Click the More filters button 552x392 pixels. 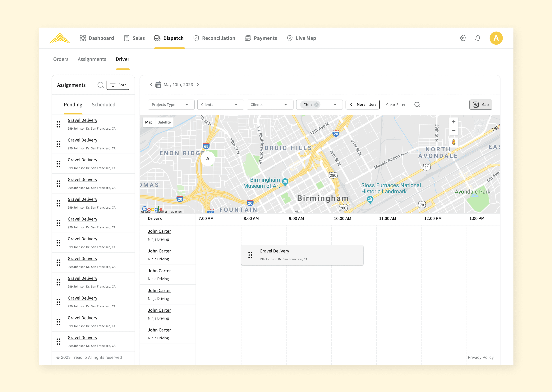[x=362, y=105]
